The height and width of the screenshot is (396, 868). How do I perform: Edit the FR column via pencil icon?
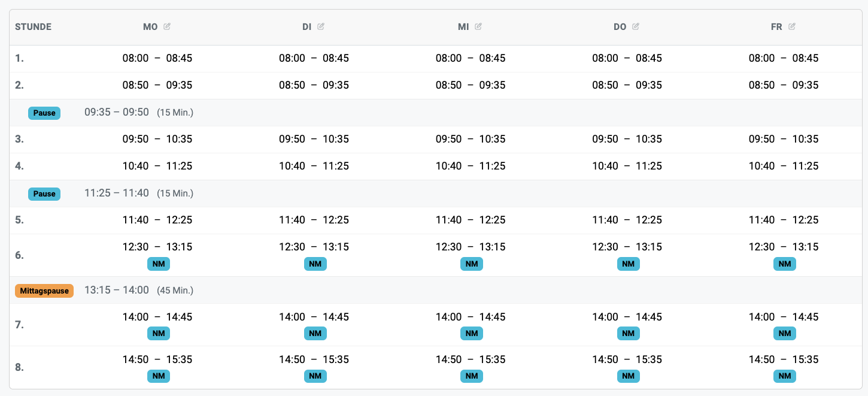click(x=792, y=27)
